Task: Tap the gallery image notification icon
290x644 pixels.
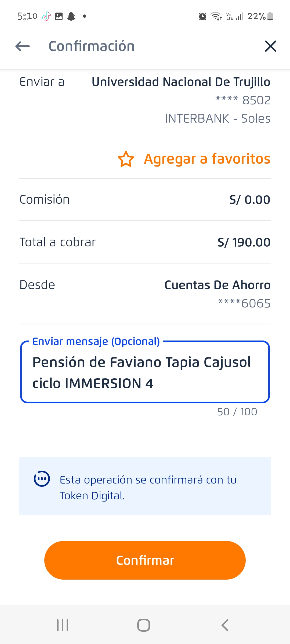Action: (x=59, y=16)
